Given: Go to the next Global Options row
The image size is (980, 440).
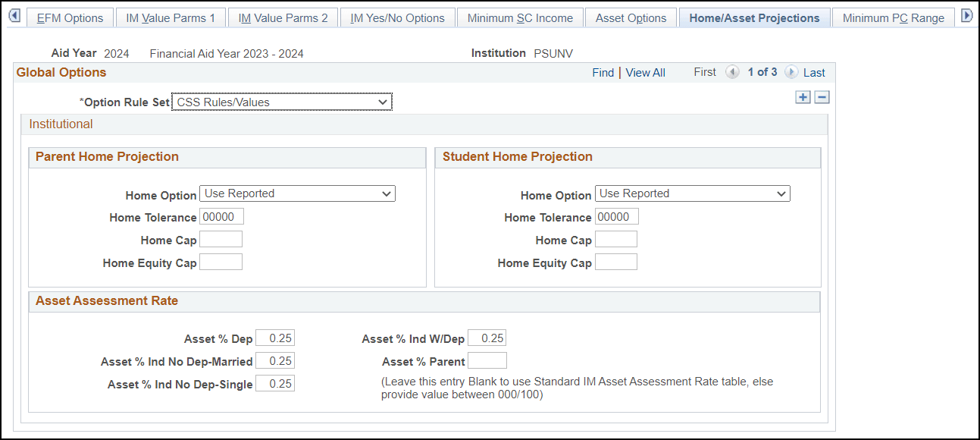Looking at the screenshot, I should point(791,72).
